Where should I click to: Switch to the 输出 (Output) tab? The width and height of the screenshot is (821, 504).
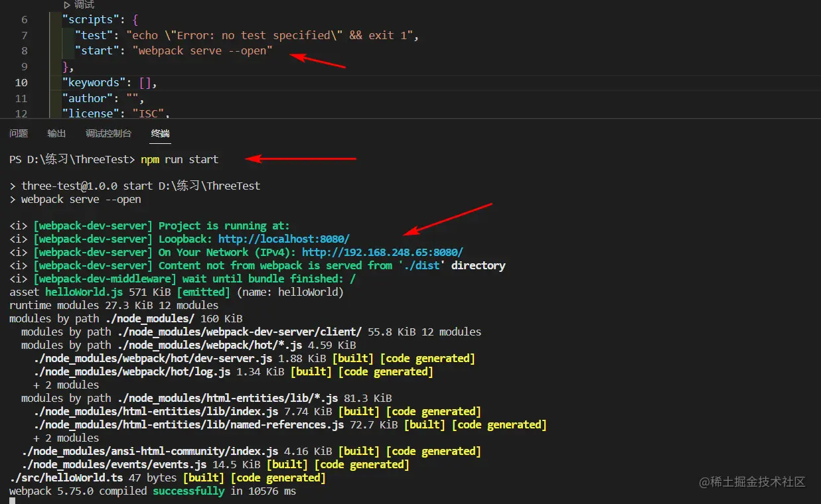point(56,133)
